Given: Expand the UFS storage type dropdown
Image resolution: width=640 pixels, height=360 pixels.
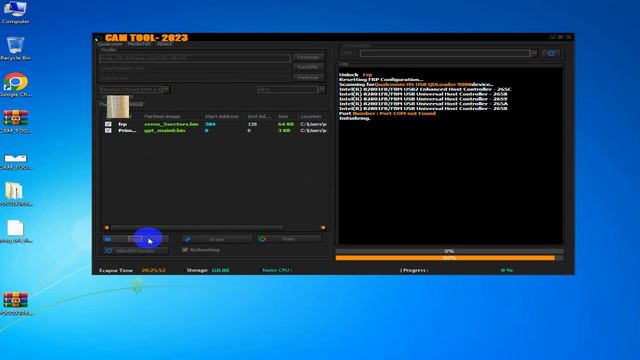Looking at the screenshot, I should pos(322,89).
